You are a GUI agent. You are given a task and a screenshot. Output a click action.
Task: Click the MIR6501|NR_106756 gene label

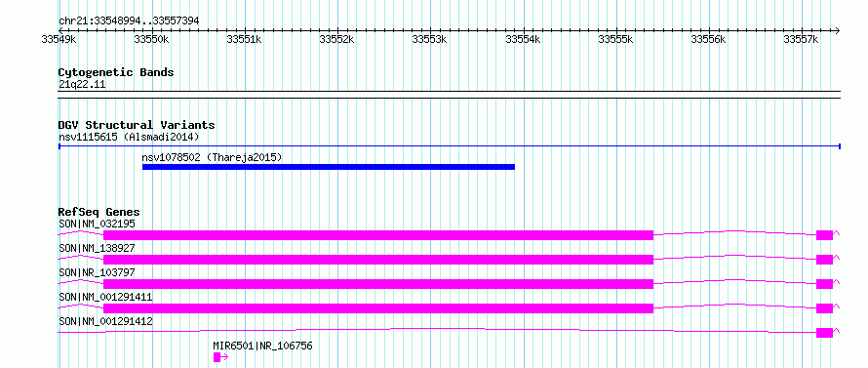point(263,346)
